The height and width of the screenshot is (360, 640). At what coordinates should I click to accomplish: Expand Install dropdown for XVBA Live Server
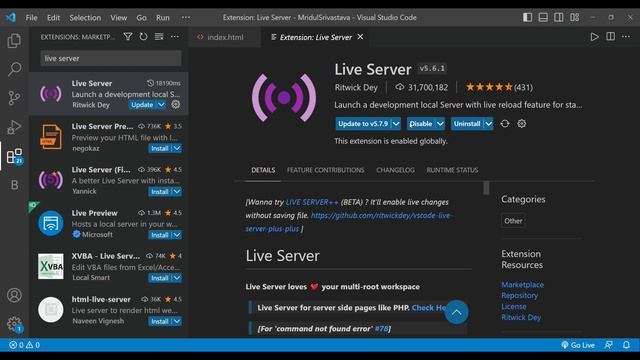point(177,278)
